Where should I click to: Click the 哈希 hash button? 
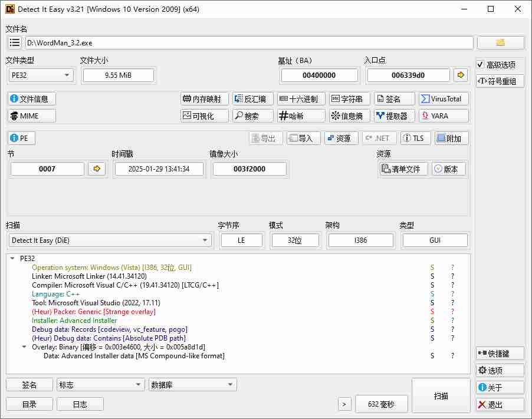point(301,116)
